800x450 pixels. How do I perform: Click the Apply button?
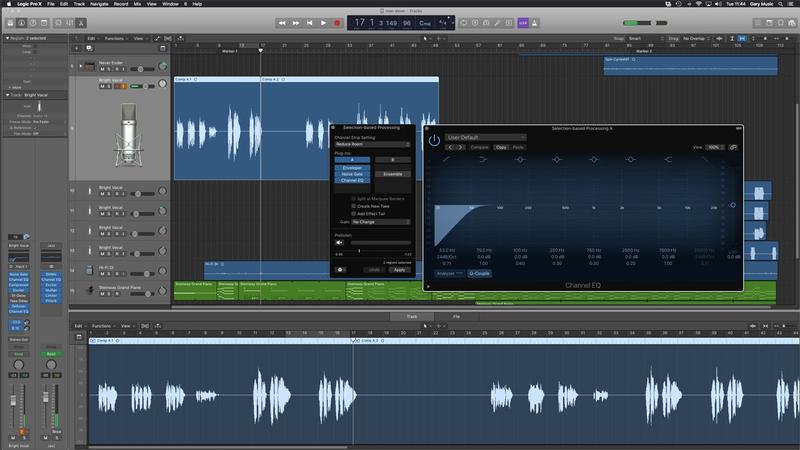point(399,269)
